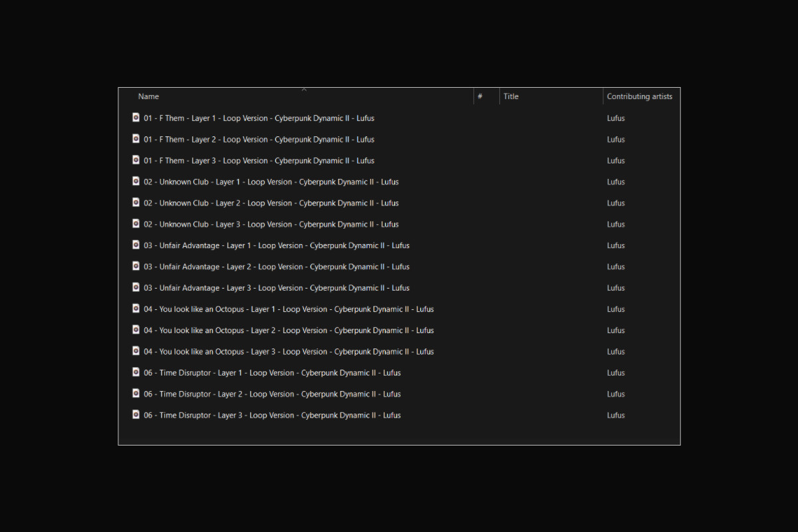Viewport: 798px width, 532px height.
Task: Click file icon for Time Disruptor Layer 1
Action: pos(136,372)
